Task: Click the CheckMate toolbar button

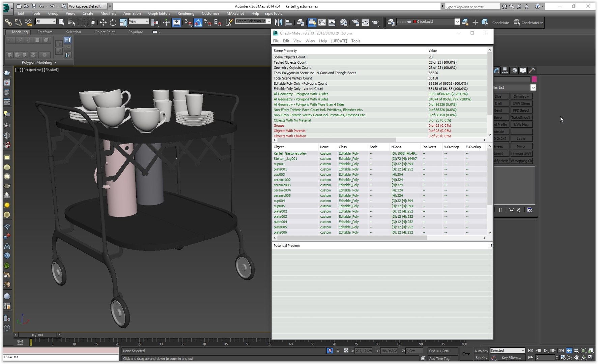Action: [x=501, y=23]
